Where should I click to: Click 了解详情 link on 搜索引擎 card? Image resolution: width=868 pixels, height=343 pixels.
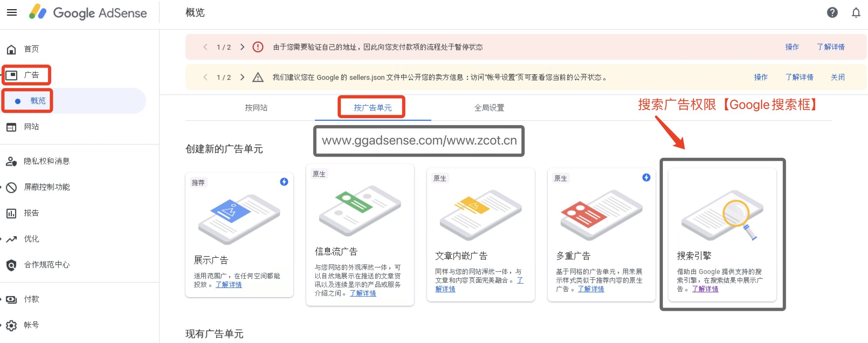coord(705,289)
